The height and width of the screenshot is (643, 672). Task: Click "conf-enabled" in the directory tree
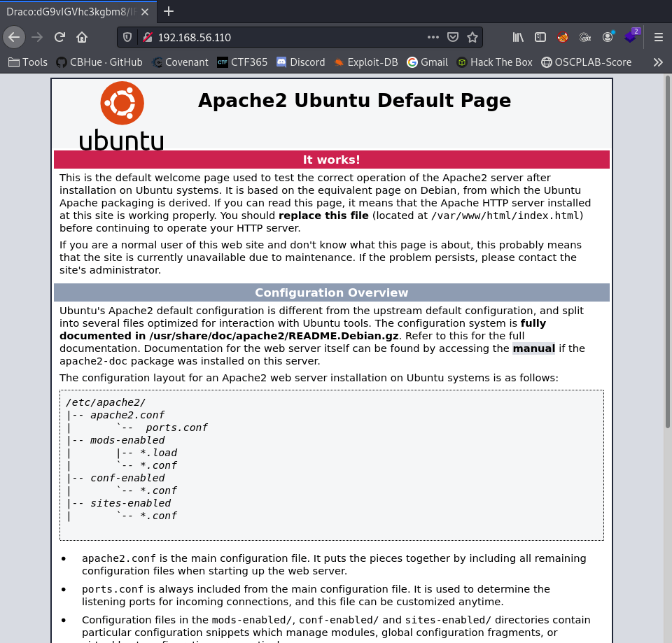(127, 478)
